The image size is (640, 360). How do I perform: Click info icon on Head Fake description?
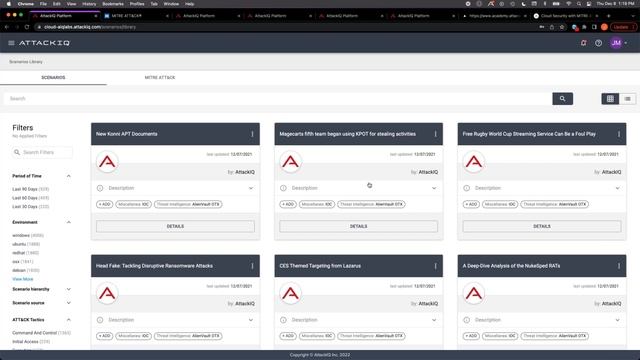click(x=100, y=320)
